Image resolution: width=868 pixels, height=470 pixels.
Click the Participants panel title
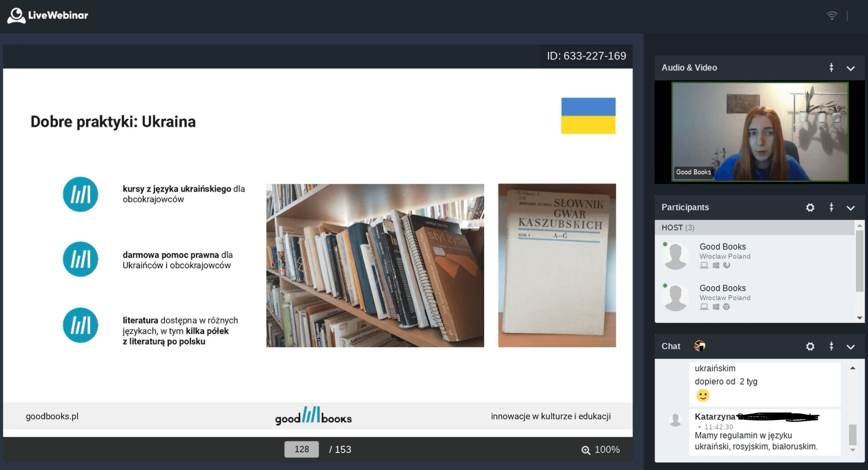point(685,207)
